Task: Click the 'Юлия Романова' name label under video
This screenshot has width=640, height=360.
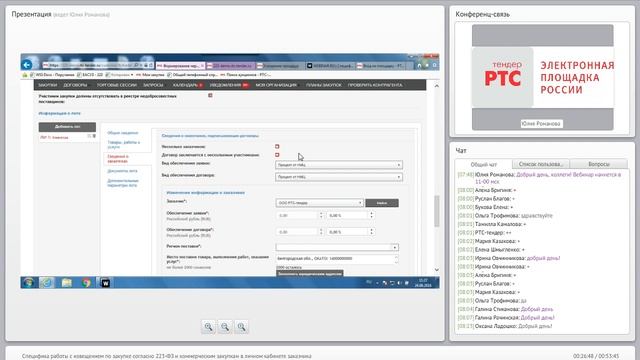Action: (x=541, y=123)
